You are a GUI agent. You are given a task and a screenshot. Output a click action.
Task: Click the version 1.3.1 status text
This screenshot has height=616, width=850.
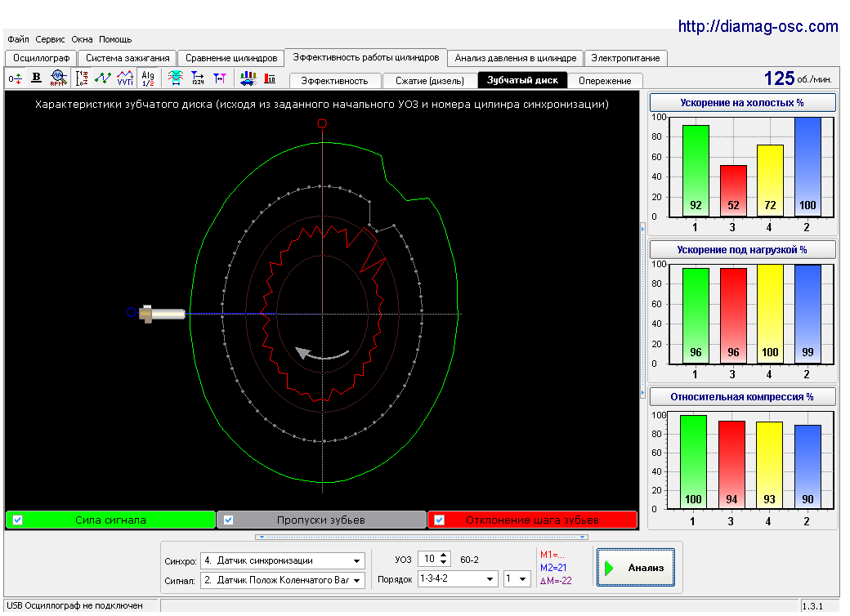[x=812, y=606]
